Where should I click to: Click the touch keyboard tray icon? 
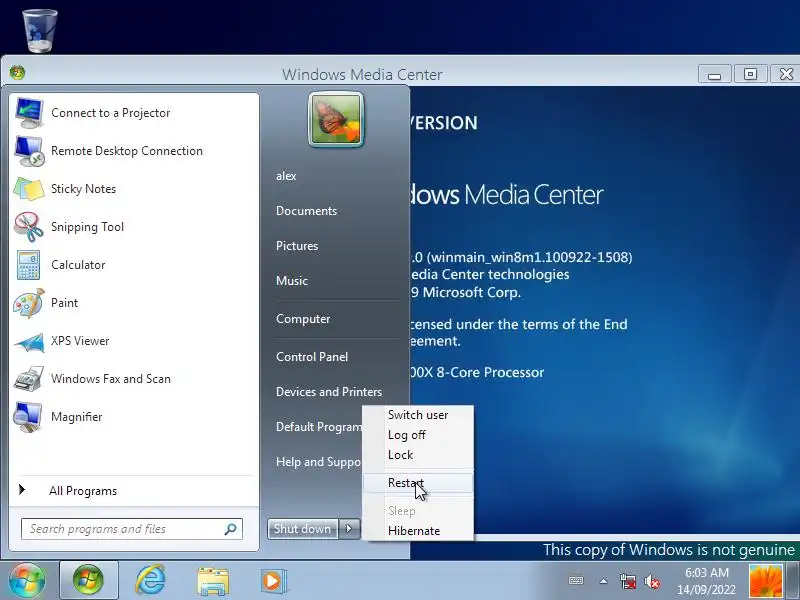pos(576,581)
